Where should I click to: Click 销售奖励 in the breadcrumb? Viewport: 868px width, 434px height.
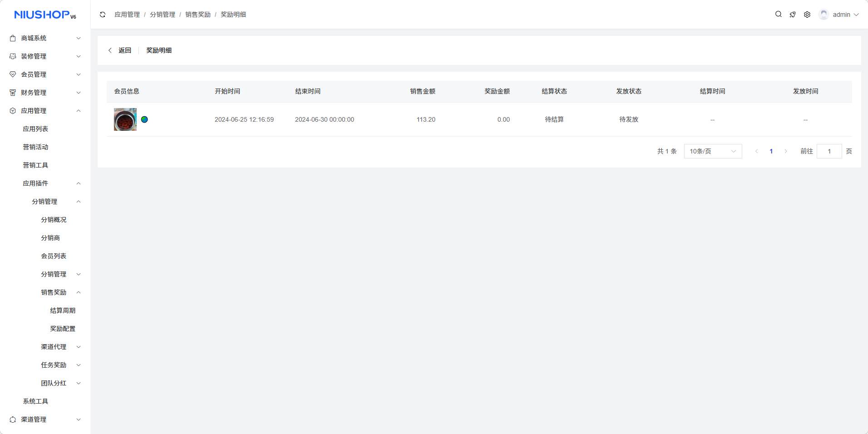(197, 15)
